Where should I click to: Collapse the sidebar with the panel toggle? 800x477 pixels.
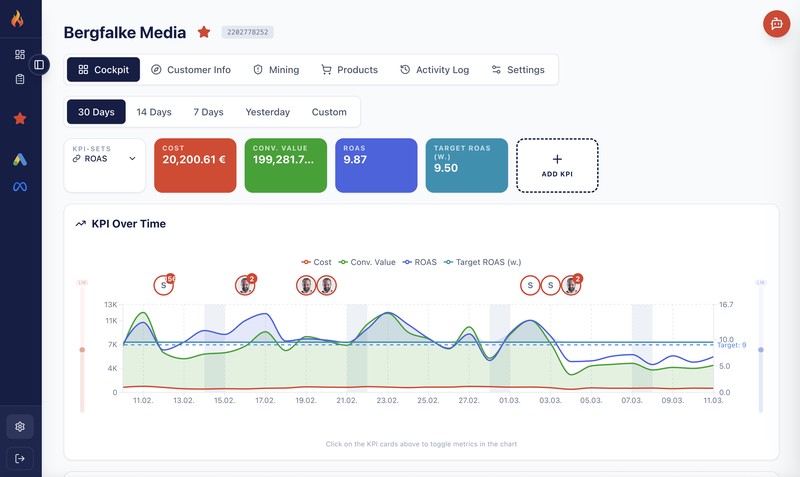click(x=39, y=65)
